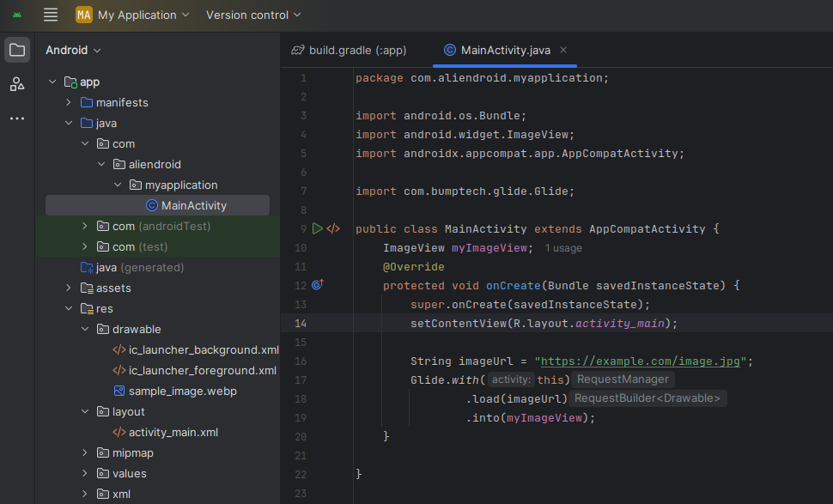Open the Version control dropdown
This screenshot has width=833, height=504.
(253, 15)
